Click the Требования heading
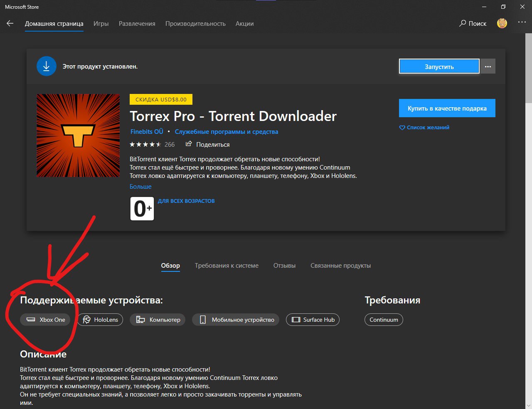Image resolution: width=532 pixels, height=409 pixels. pyautogui.click(x=392, y=300)
